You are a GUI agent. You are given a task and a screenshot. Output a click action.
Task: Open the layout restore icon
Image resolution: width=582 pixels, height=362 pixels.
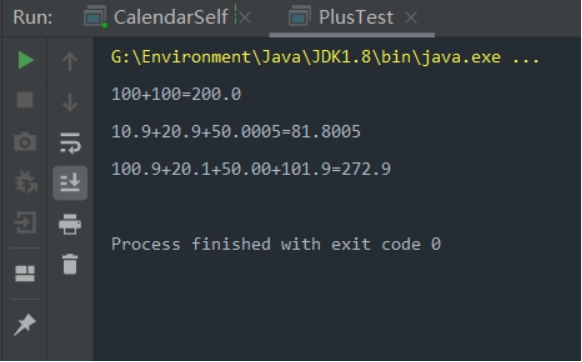[25, 274]
